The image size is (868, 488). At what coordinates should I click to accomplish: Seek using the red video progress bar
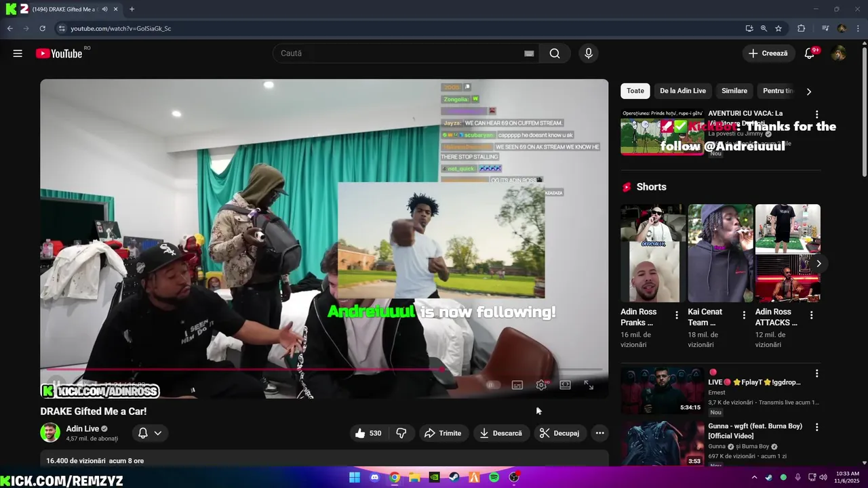click(x=324, y=369)
